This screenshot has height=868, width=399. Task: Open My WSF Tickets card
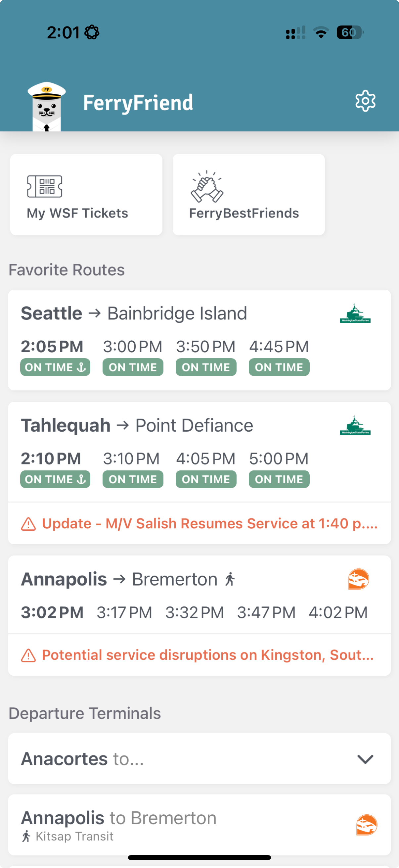pyautogui.click(x=86, y=194)
